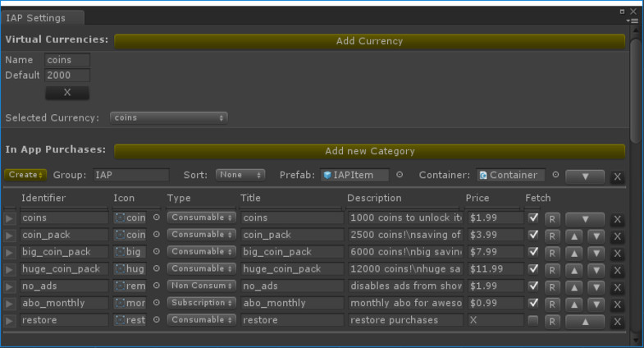
Task: Open object picker for no_ads icon
Action: (157, 286)
